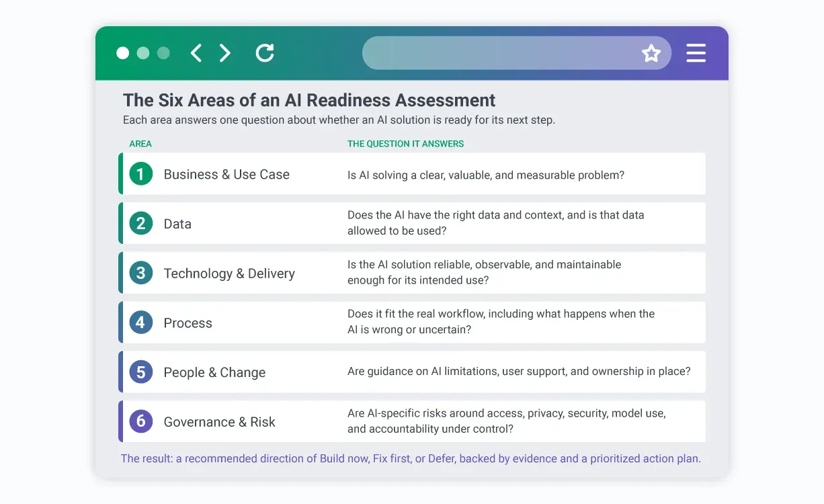Screen dimensions: 824x504
Task: Click the first white window dot
Action: click(x=123, y=53)
